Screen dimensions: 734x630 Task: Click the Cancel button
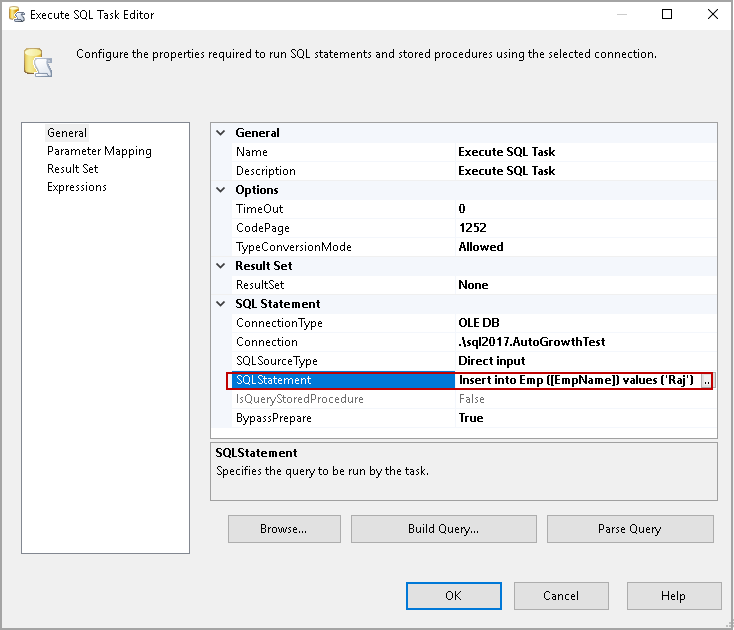pos(561,596)
